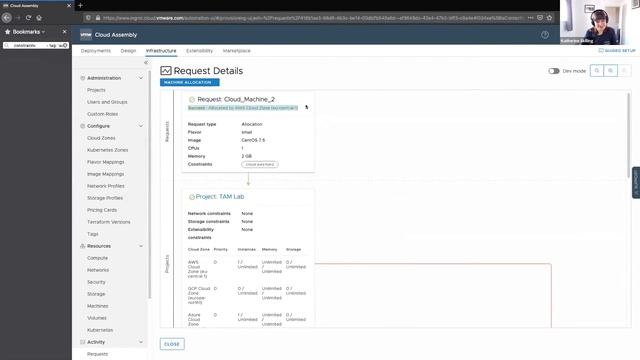This screenshot has width=640, height=360.
Task: Focus the bookmarks search field
Action: click(x=36, y=45)
